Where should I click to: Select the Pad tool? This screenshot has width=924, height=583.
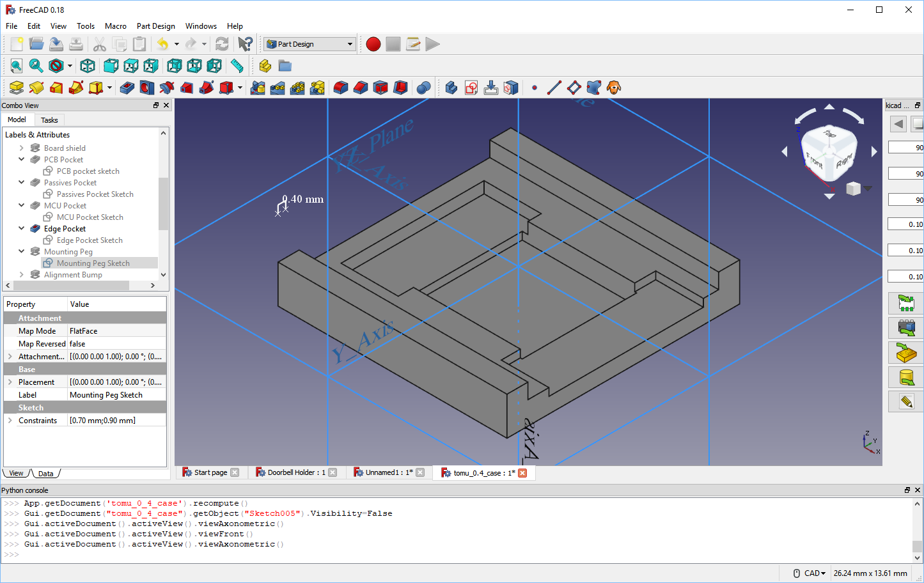click(x=15, y=88)
